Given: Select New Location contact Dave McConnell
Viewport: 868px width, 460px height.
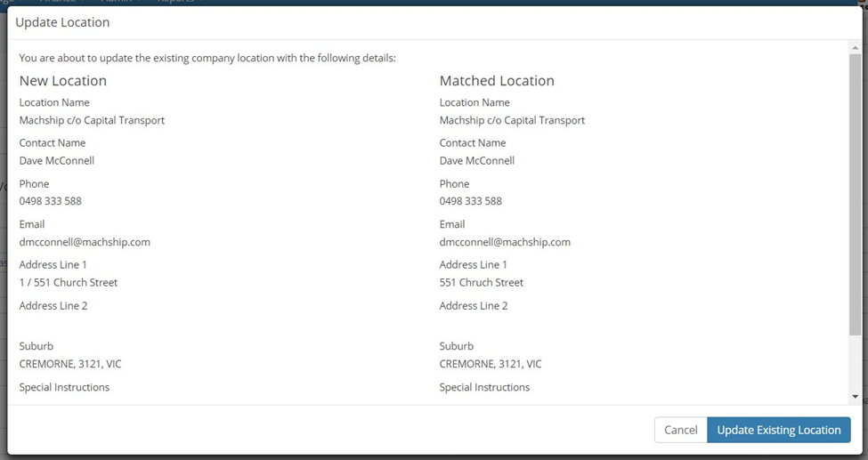Looking at the screenshot, I should [57, 160].
